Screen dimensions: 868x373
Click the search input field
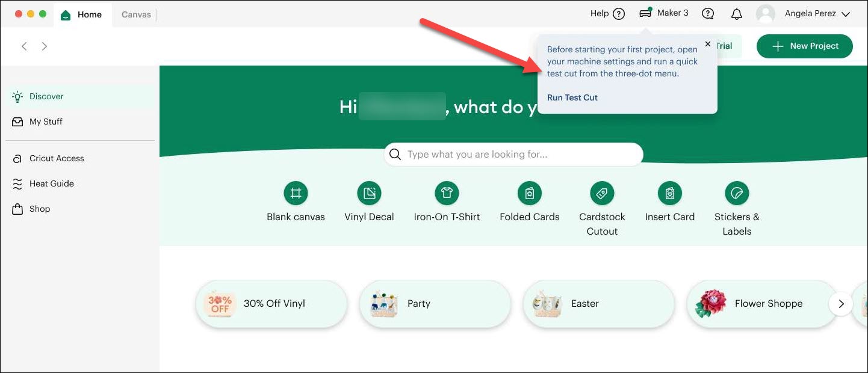coord(513,155)
